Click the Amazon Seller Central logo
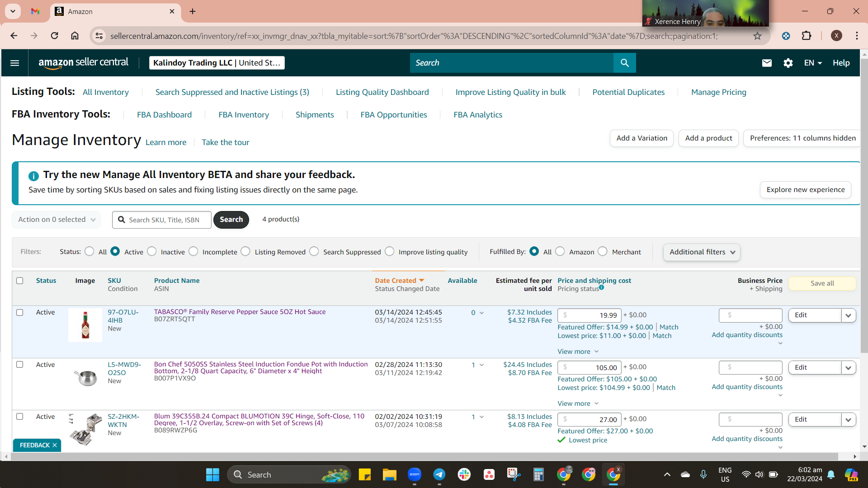The width and height of the screenshot is (868, 488). (83, 63)
